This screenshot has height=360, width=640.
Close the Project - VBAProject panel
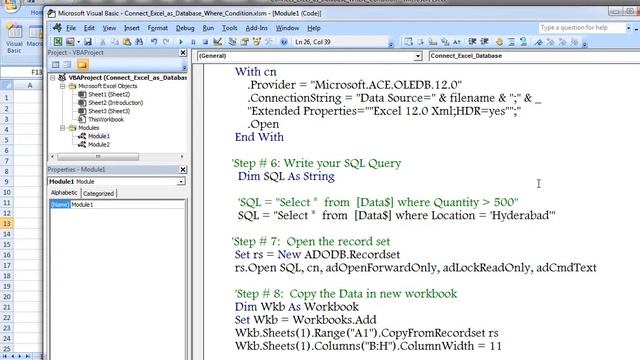183,53
